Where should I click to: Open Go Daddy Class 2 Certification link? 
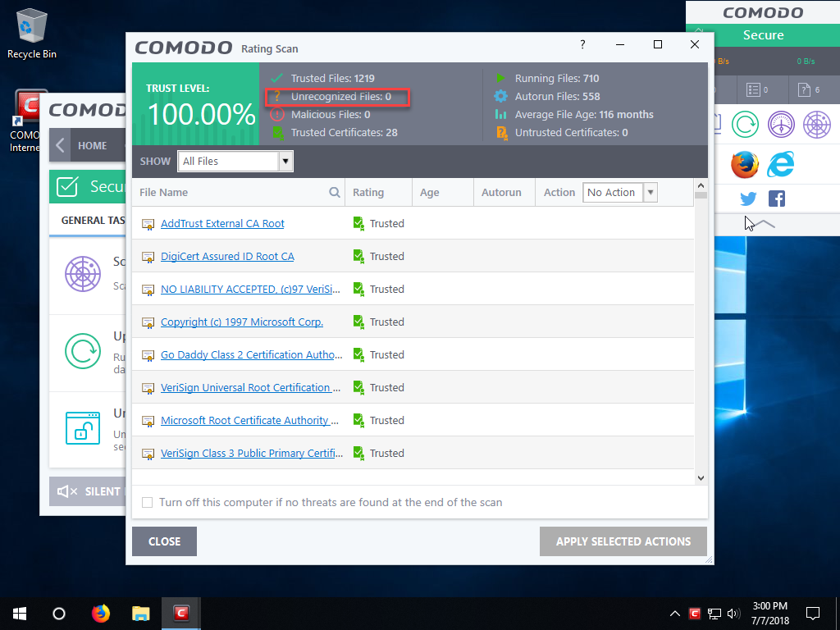pos(251,354)
